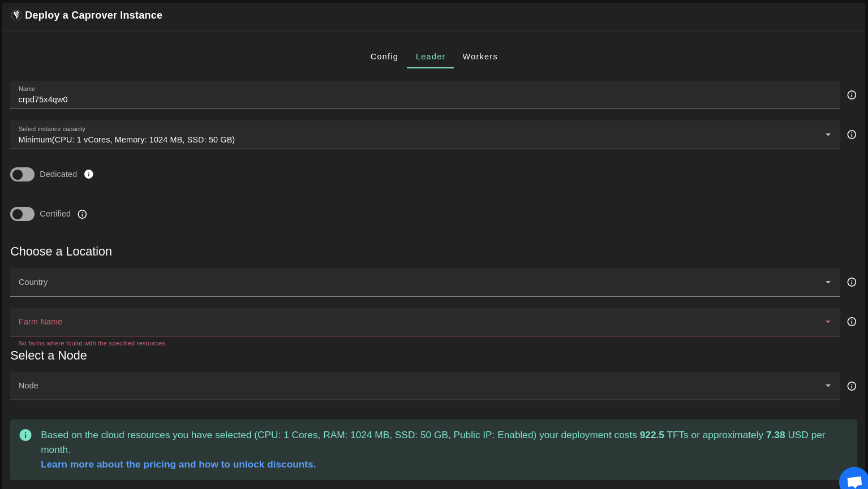868x489 pixels.
Task: Click the 'No farms where found' error text
Action: [x=93, y=343]
